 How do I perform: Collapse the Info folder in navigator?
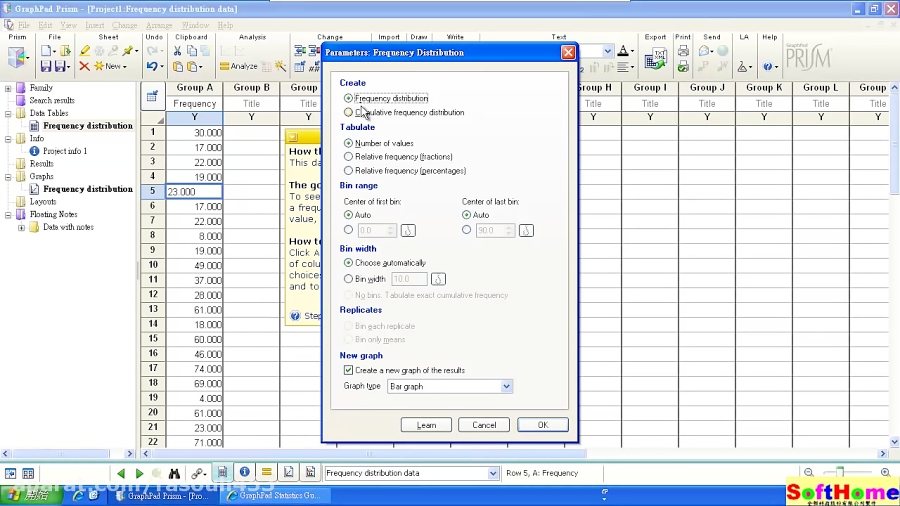point(8,138)
